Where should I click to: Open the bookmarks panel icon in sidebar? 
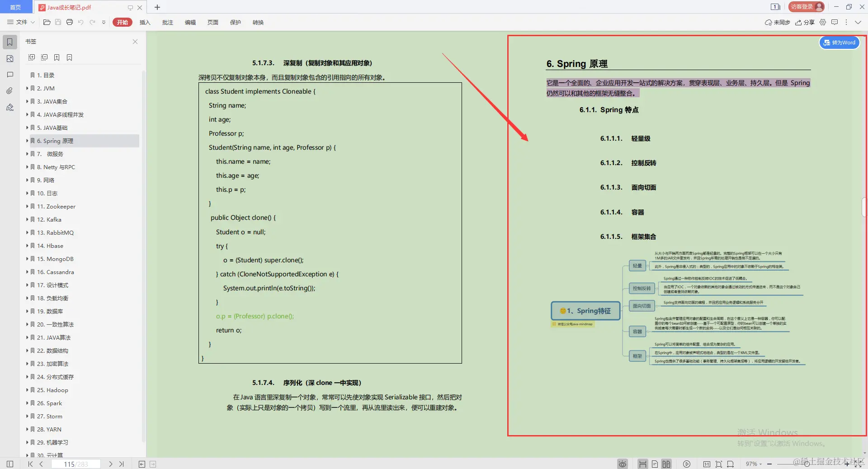(x=9, y=42)
